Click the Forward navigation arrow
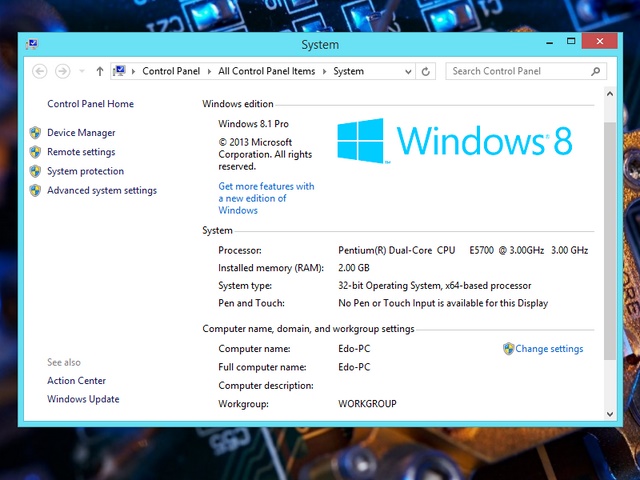The height and width of the screenshot is (480, 640). [62, 71]
